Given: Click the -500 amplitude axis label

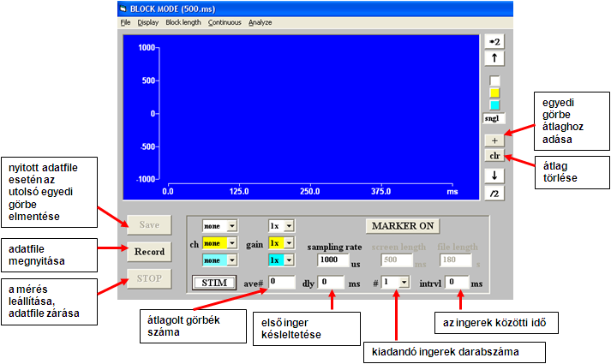Looking at the screenshot, I should (147, 146).
